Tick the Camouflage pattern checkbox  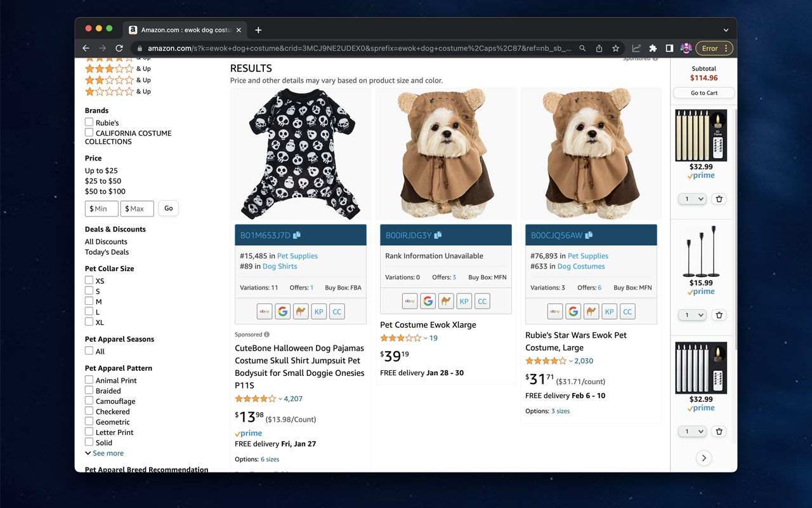click(x=89, y=401)
